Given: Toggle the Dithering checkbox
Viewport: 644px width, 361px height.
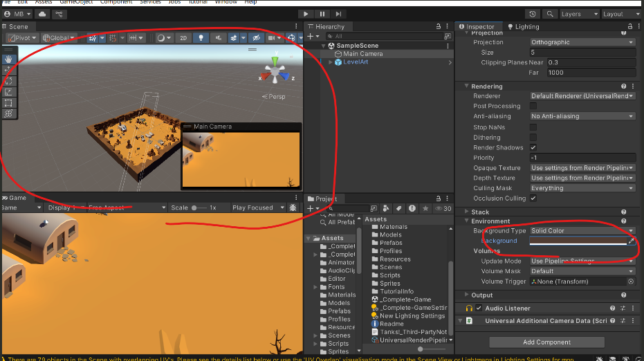Looking at the screenshot, I should (533, 138).
